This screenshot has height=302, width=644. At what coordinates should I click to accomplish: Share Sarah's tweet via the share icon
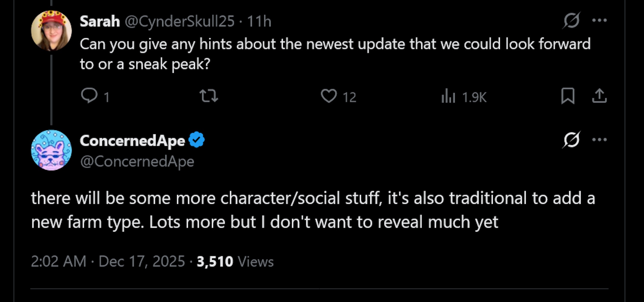(600, 97)
